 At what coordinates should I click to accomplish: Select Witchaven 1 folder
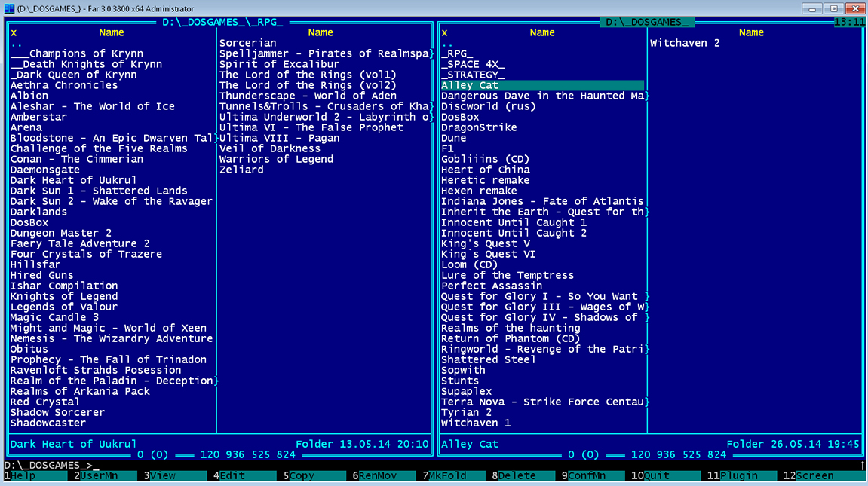pyautogui.click(x=476, y=423)
